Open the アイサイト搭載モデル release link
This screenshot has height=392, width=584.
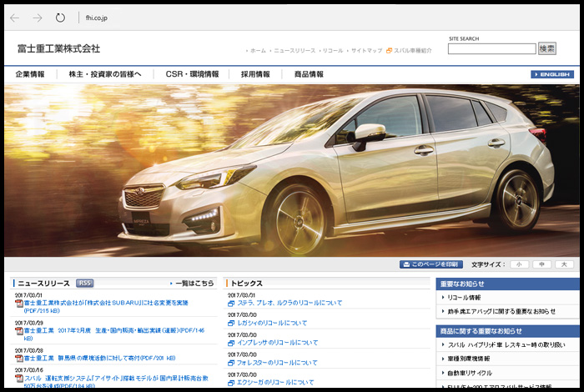tap(116, 382)
